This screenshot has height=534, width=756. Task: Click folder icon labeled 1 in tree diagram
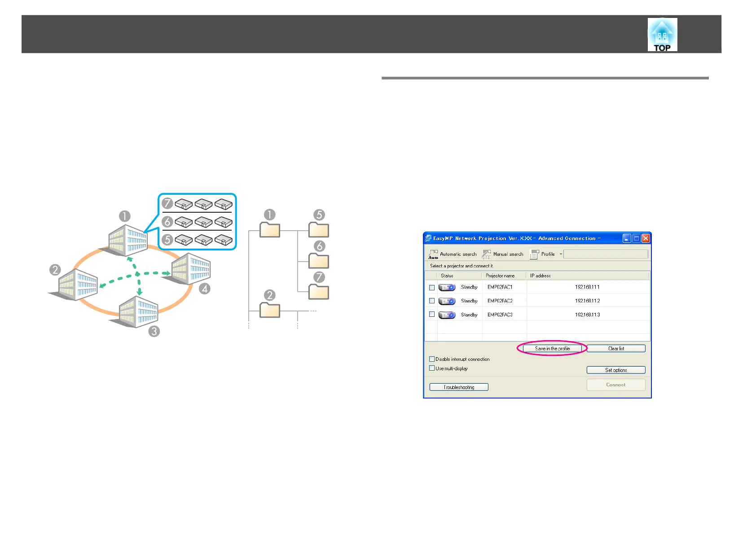[x=270, y=229]
